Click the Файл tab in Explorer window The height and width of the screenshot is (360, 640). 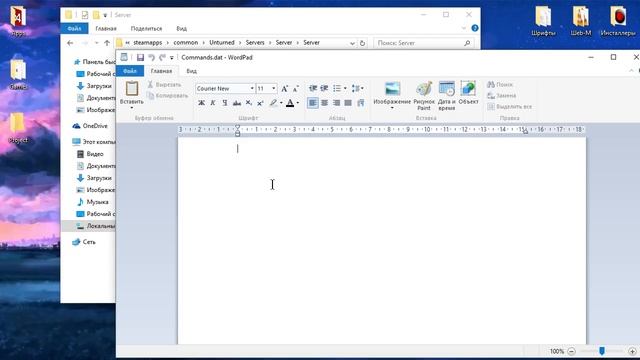point(74,29)
